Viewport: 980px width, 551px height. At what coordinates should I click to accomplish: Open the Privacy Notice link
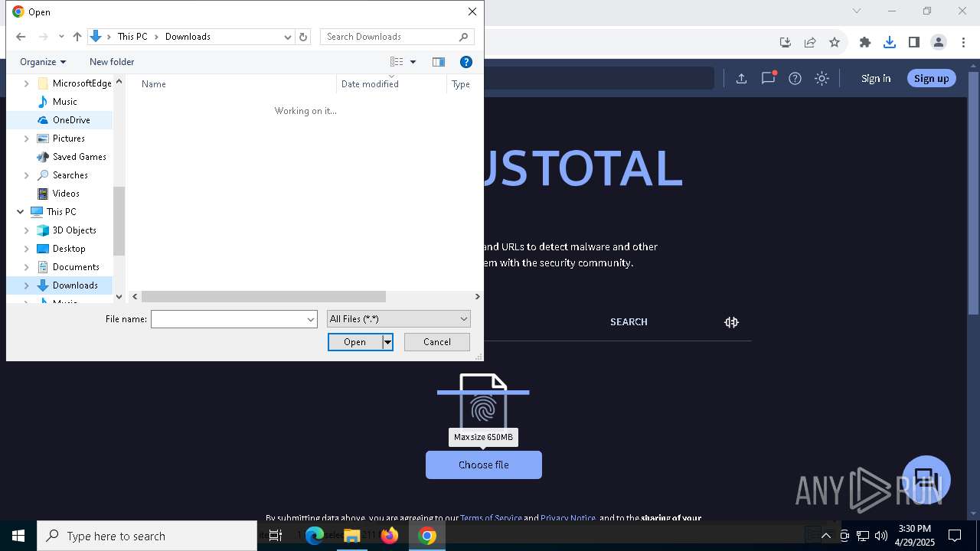568,518
